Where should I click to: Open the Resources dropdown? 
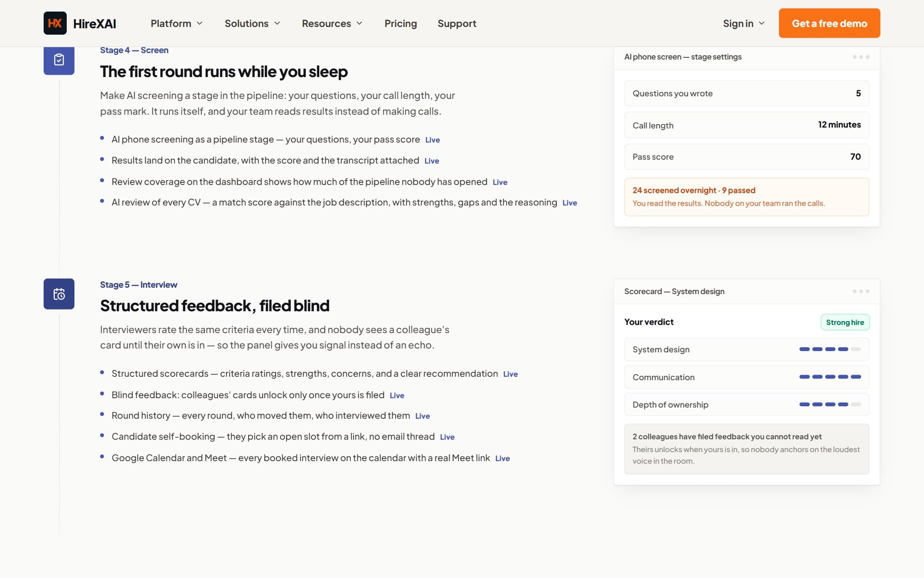[x=332, y=24]
